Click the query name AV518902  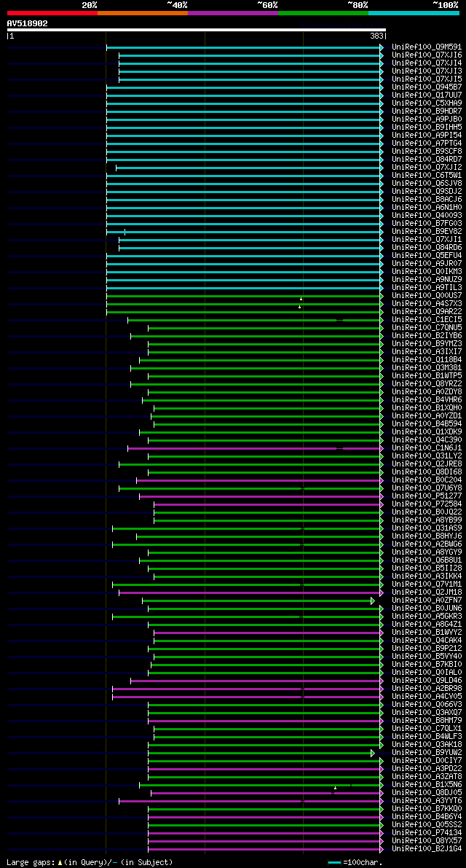[27, 23]
